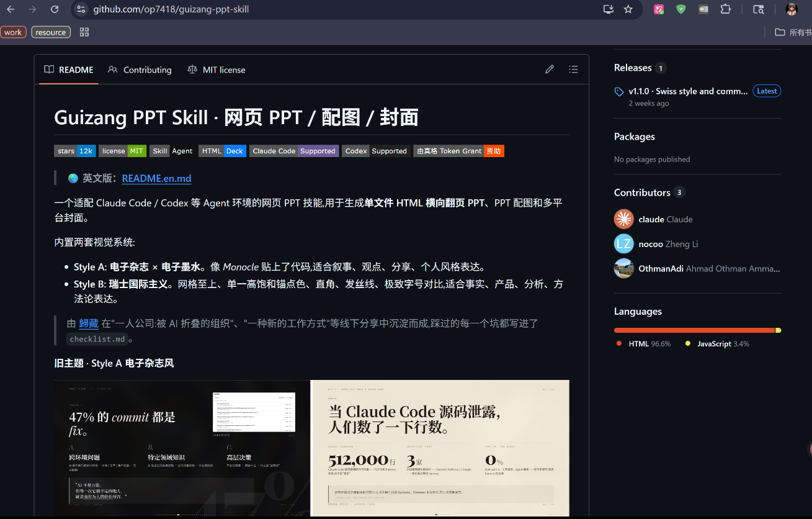
Task: Open nocoo Zheng Li profile name
Action: coord(668,244)
